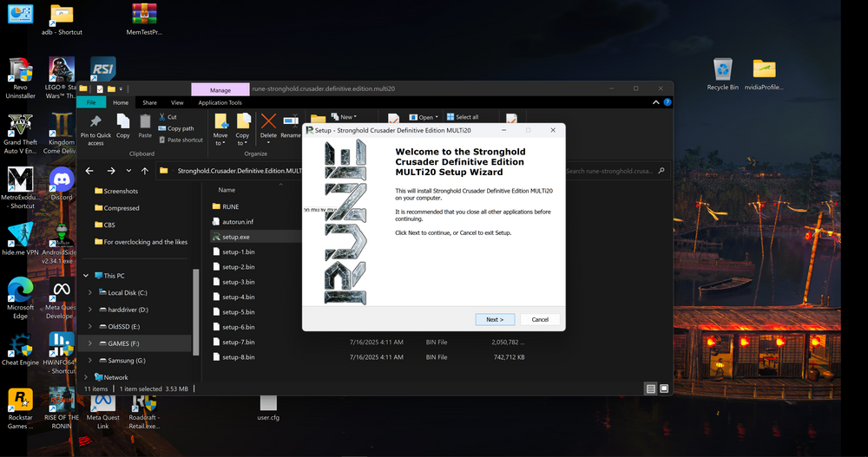Click Paste shortcut in the ribbon
This screenshot has width=868, height=457.
(x=181, y=140)
